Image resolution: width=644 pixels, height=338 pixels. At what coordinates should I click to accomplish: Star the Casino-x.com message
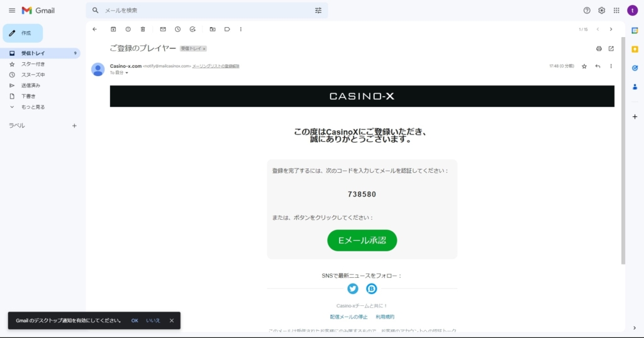pos(584,67)
